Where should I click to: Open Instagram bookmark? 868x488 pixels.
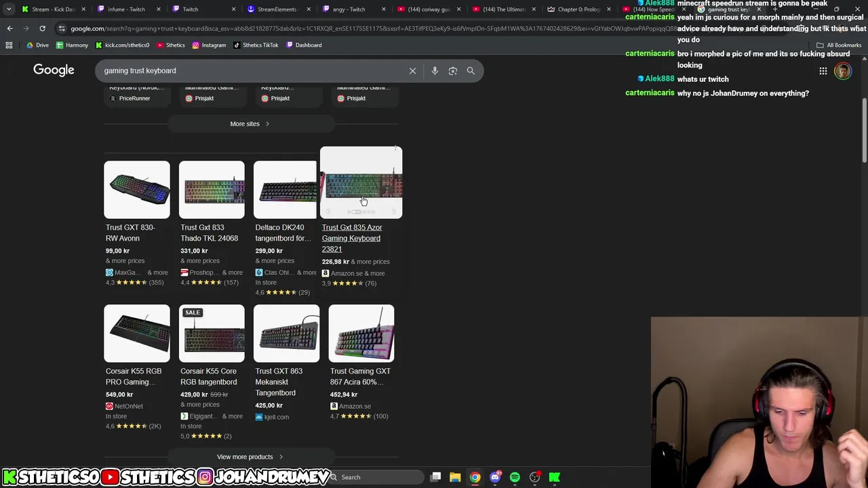(209, 45)
